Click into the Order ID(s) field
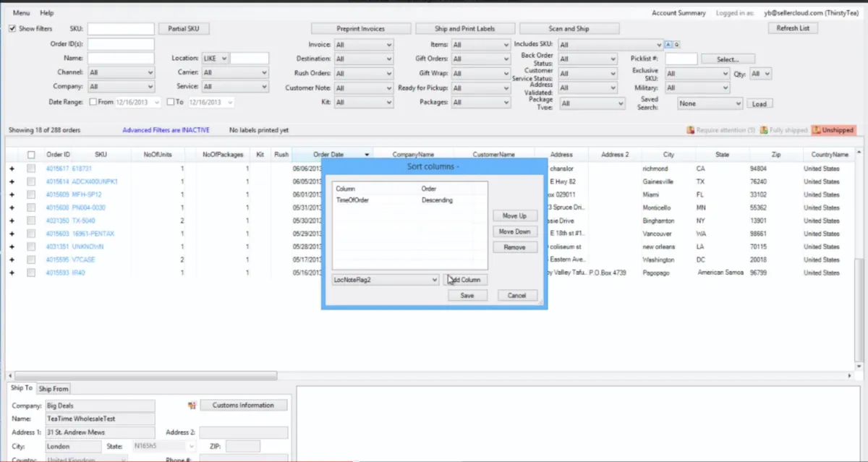 coord(121,44)
